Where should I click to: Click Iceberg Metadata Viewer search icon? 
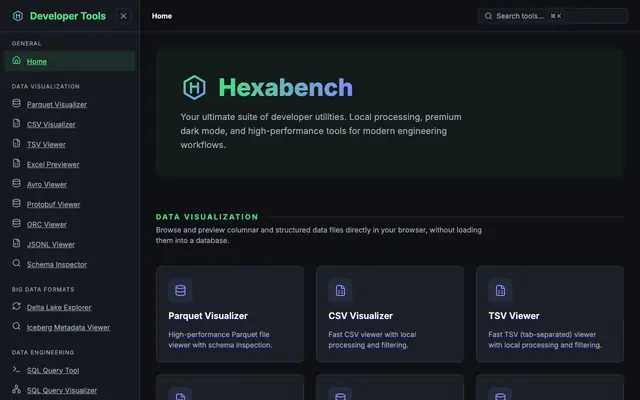point(16,326)
